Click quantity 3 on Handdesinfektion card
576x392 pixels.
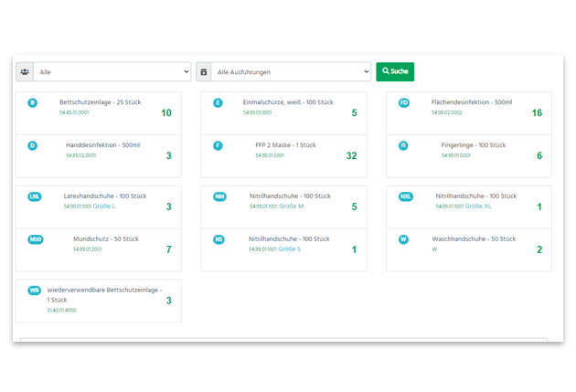tap(168, 155)
